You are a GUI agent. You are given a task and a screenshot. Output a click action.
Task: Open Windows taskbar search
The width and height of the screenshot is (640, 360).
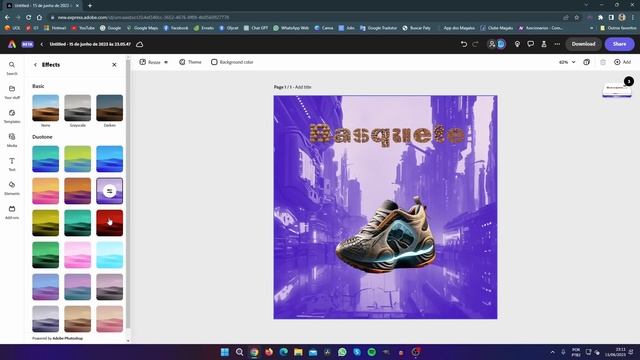[240, 352]
